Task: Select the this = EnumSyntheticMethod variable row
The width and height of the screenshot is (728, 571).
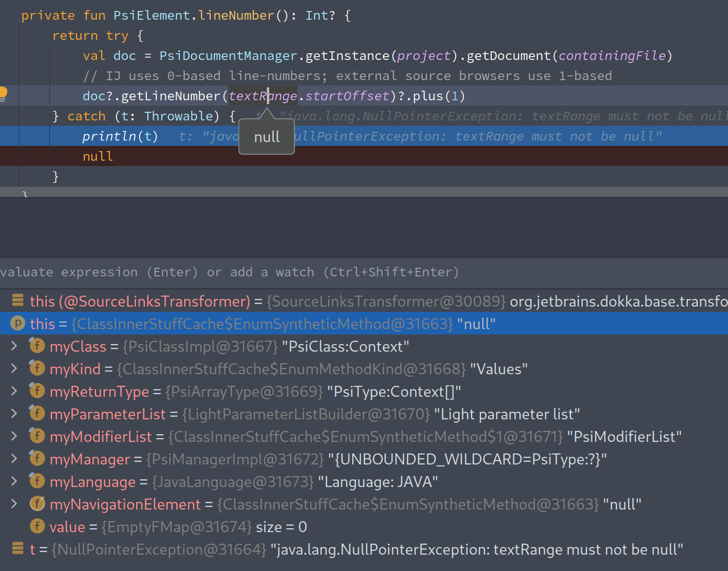Action: point(364,323)
